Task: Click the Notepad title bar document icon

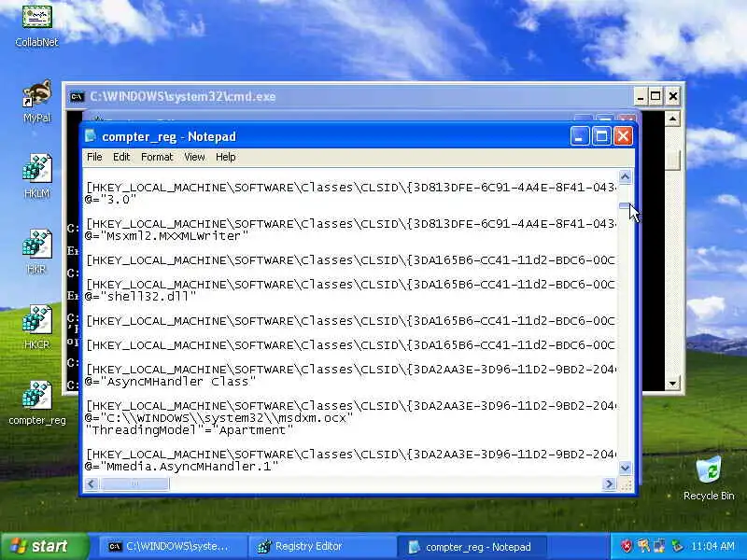Action: [91, 136]
